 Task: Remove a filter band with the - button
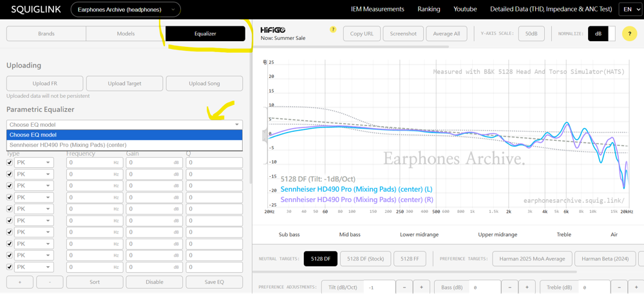(x=50, y=282)
